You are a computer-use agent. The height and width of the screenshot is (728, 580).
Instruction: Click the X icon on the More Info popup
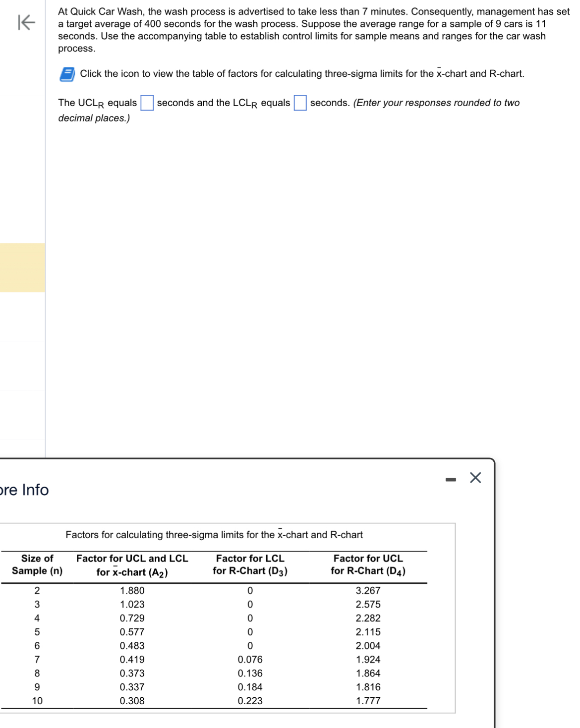(x=474, y=478)
